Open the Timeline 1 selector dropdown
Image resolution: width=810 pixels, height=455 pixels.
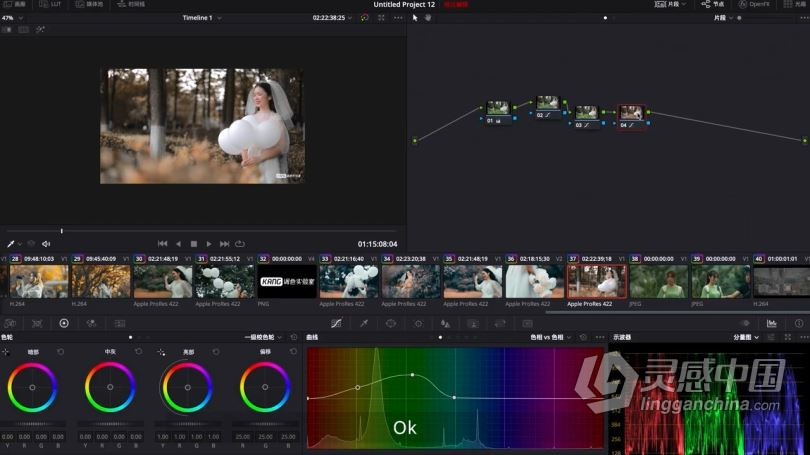(202, 18)
